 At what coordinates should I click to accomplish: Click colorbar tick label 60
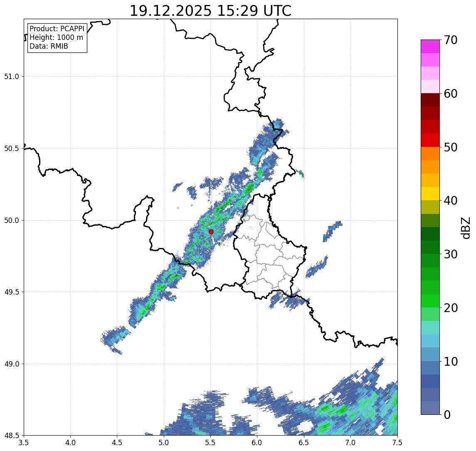click(x=451, y=94)
